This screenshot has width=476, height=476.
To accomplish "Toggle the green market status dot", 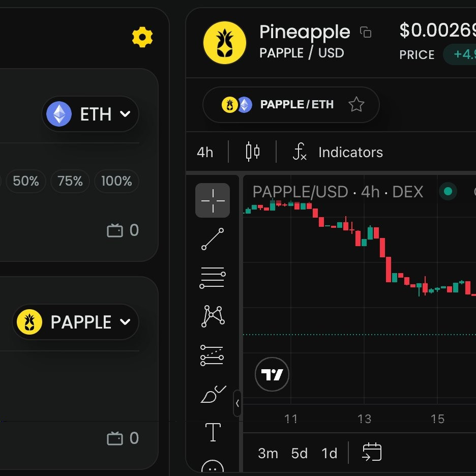I will (448, 192).
